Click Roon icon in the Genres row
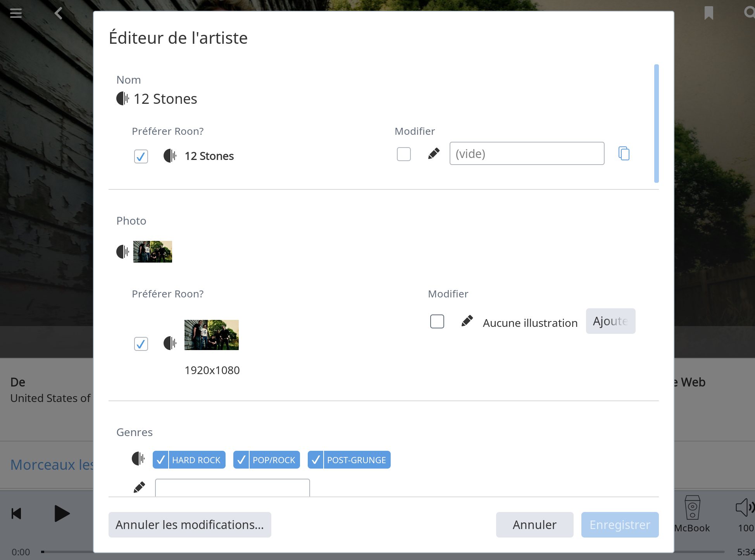 (138, 459)
